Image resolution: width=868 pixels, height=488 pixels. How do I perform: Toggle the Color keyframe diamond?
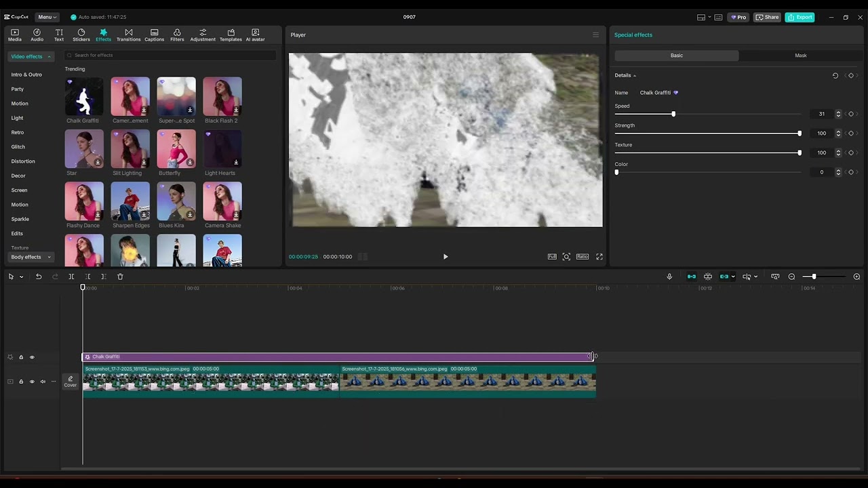[851, 172]
